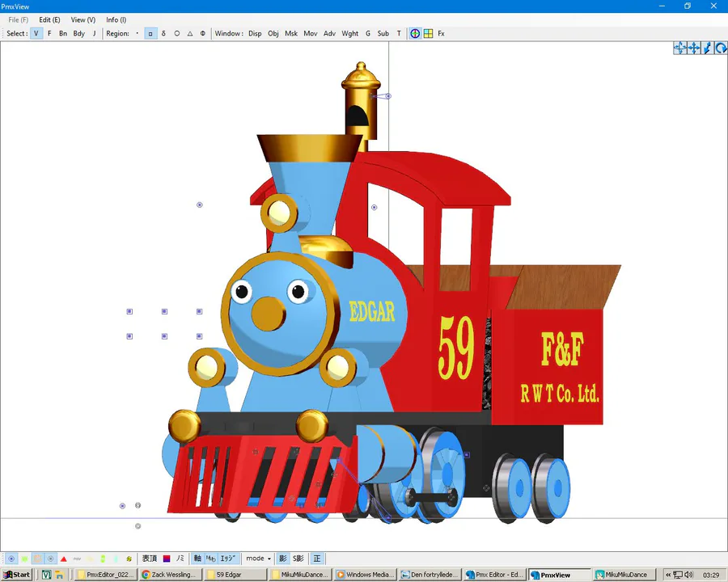Switch to Windows Media taskbar item

pyautogui.click(x=365, y=575)
